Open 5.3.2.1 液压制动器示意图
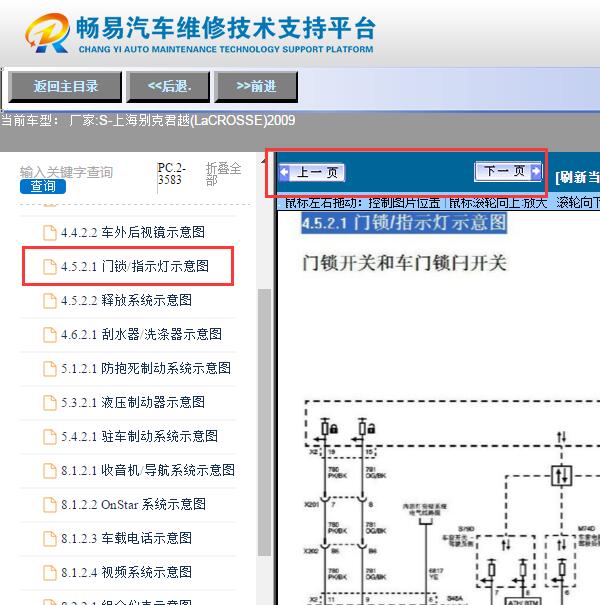 [133, 402]
